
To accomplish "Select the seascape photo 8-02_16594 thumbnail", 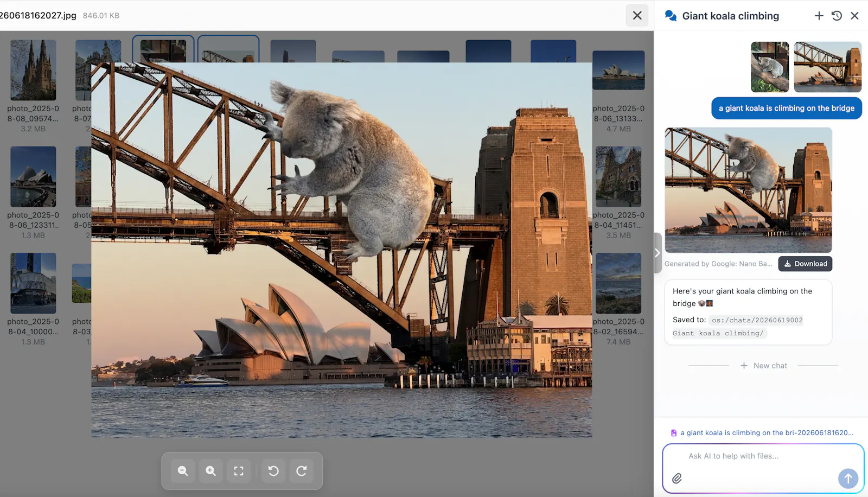I will tap(618, 283).
